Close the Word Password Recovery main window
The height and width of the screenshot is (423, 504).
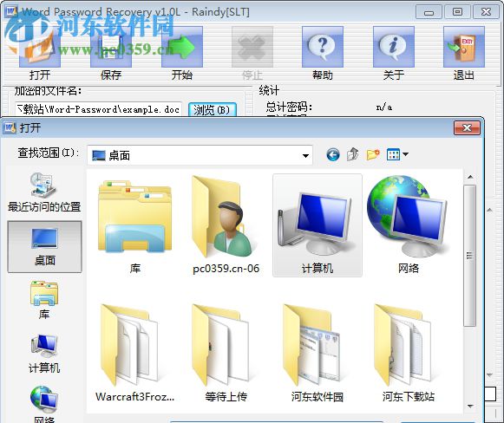click(x=486, y=12)
